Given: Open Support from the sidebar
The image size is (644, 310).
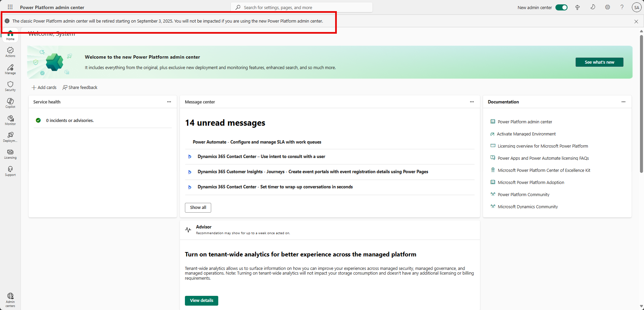Looking at the screenshot, I should tap(10, 170).
